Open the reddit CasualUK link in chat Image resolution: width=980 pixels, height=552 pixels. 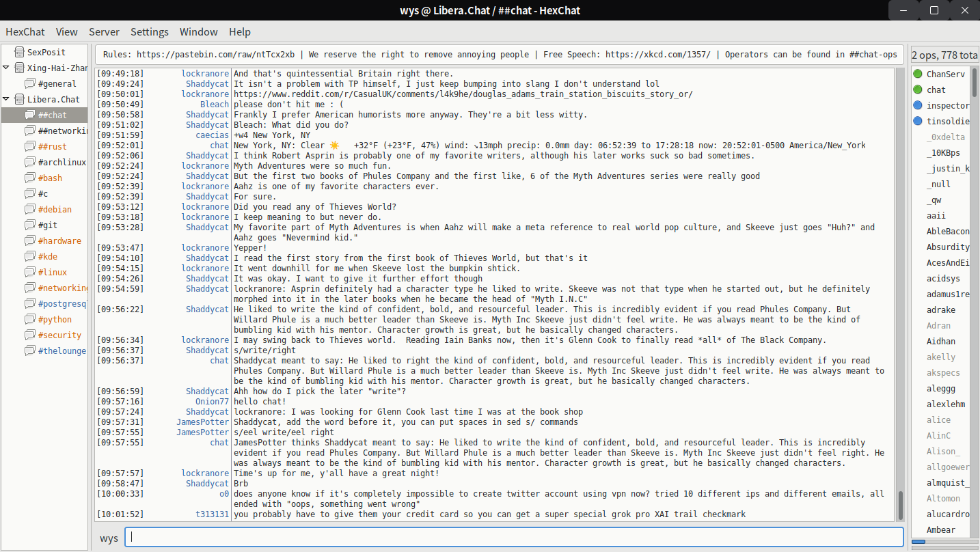[x=463, y=94]
